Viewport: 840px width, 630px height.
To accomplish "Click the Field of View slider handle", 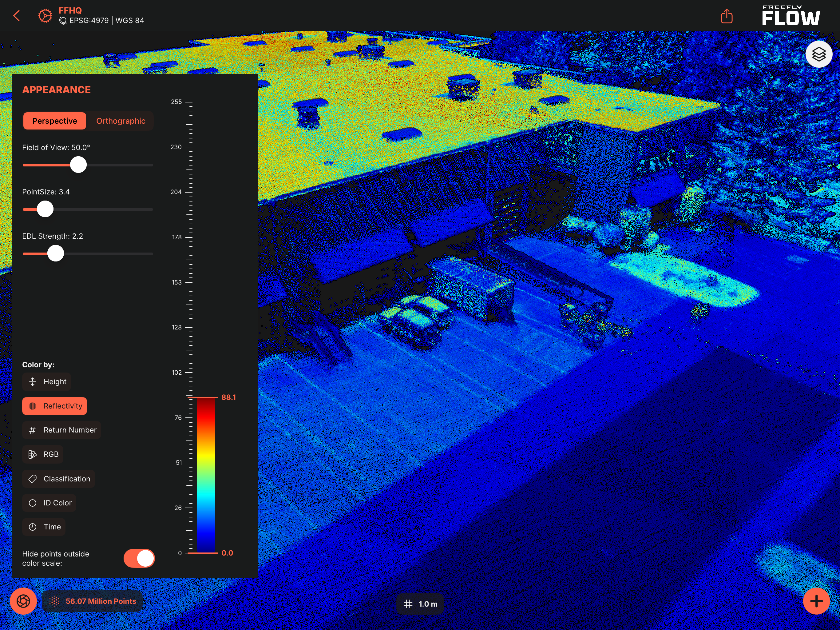I will click(x=79, y=165).
